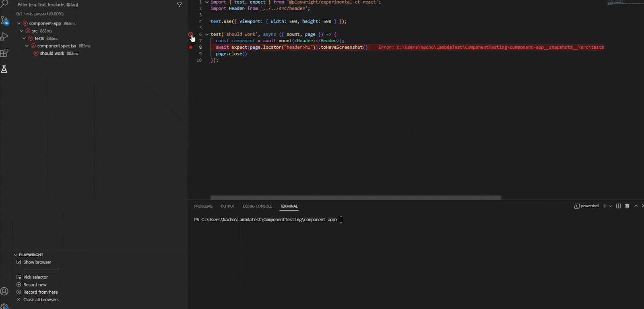Click the editor horizontal scrollbar
This screenshot has width=644, height=309.
coord(355,198)
